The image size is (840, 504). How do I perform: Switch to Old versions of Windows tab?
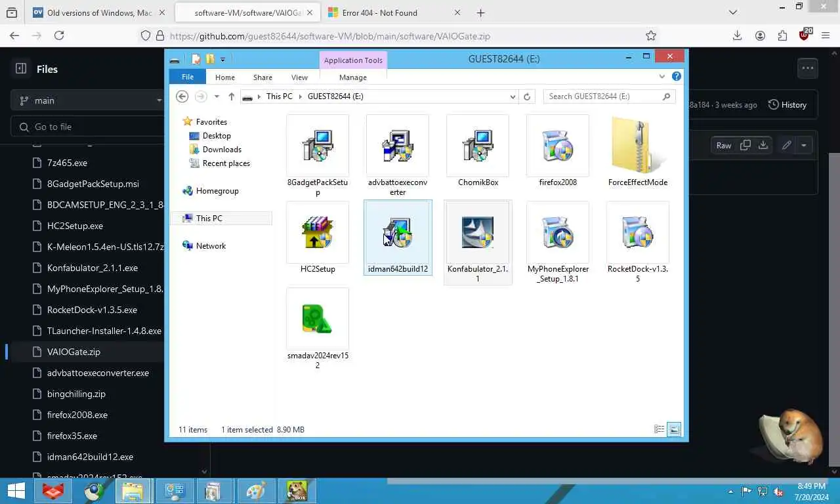pyautogui.click(x=98, y=12)
